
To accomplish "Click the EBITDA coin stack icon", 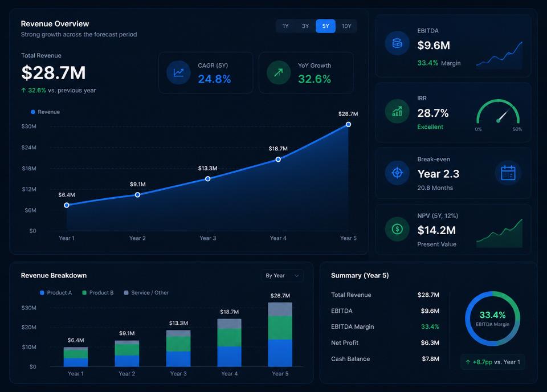I will pos(397,43).
